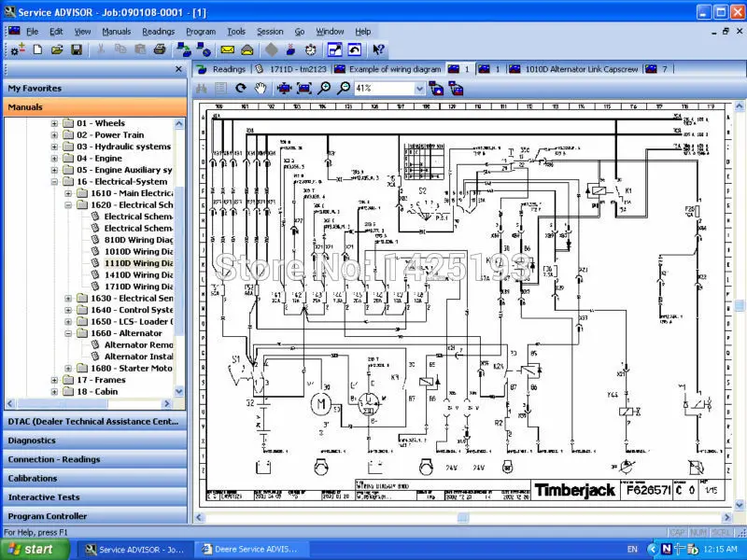This screenshot has width=747, height=560.
Task: Activate the What's This help pointer icon
Action: pyautogui.click(x=378, y=49)
